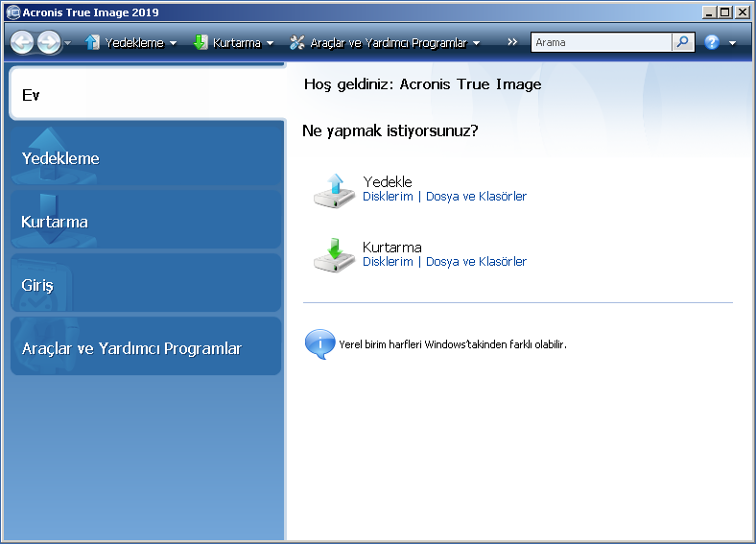Select the Giriş sidebar tab

(146, 283)
